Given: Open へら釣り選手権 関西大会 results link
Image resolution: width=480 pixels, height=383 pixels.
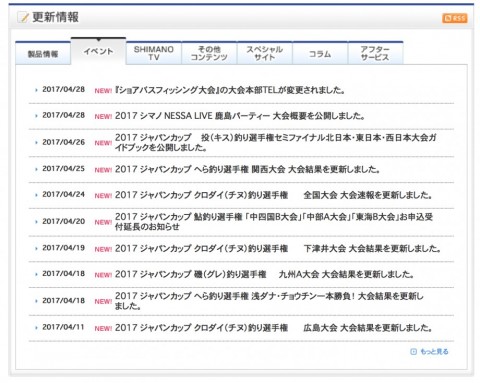Looking at the screenshot, I should click(x=247, y=169).
